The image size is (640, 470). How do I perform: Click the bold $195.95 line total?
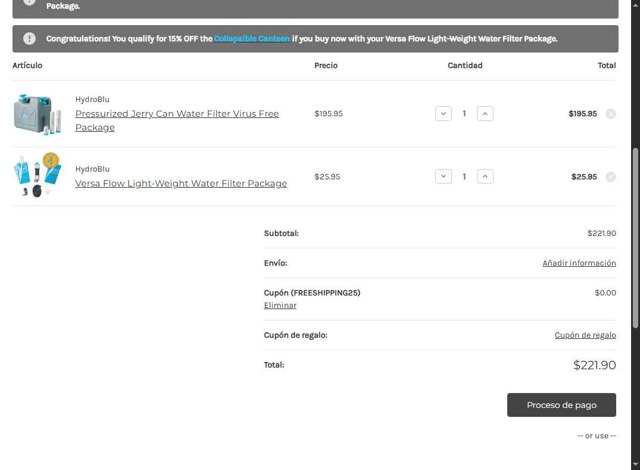[582, 113]
